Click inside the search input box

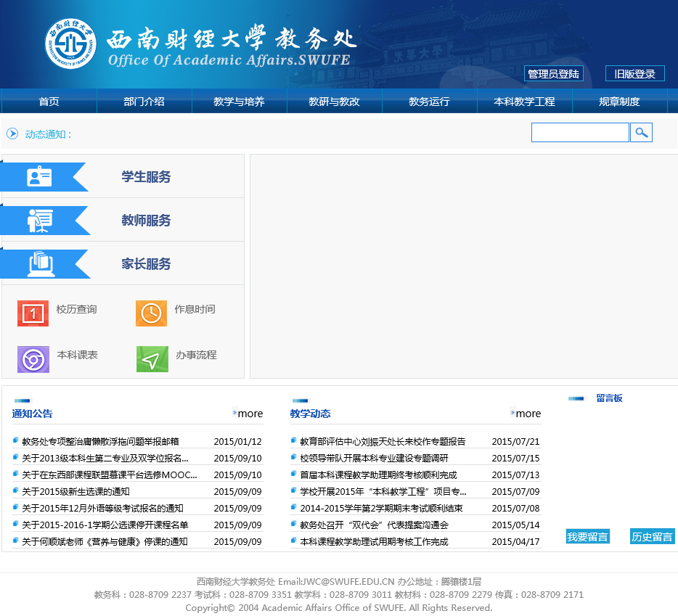[x=580, y=132]
